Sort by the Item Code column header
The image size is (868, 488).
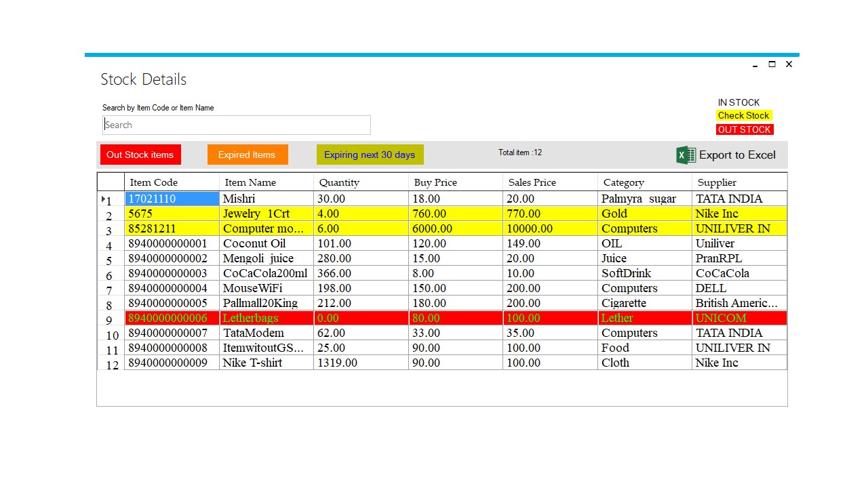153,182
